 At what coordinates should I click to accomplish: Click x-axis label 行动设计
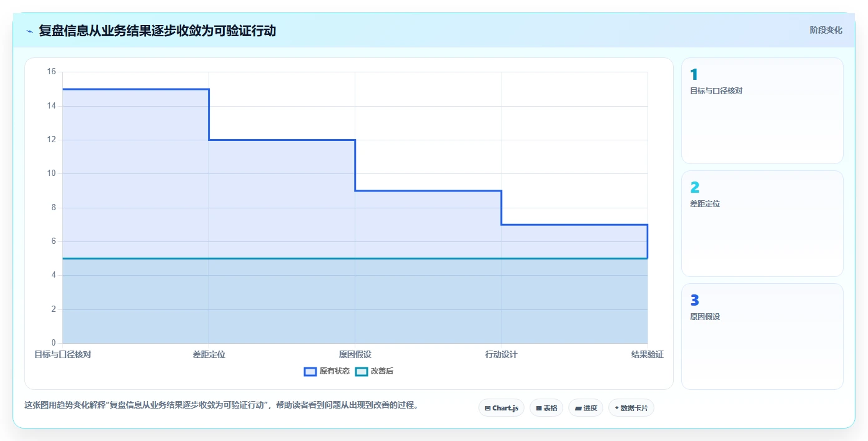tap(501, 354)
